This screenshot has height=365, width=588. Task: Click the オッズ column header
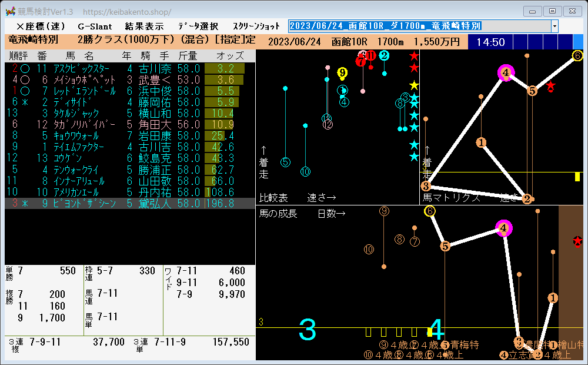coord(230,56)
